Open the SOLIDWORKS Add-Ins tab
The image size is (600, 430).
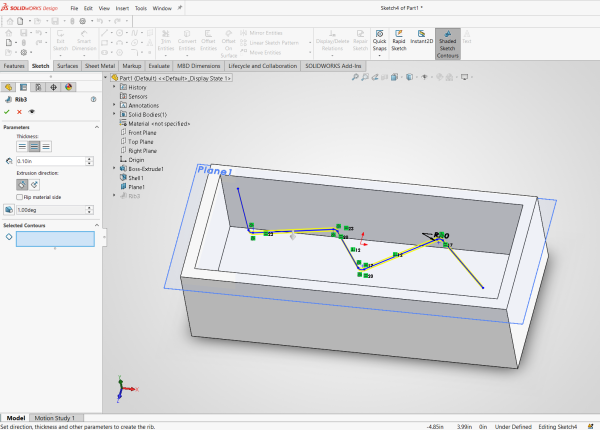333,66
